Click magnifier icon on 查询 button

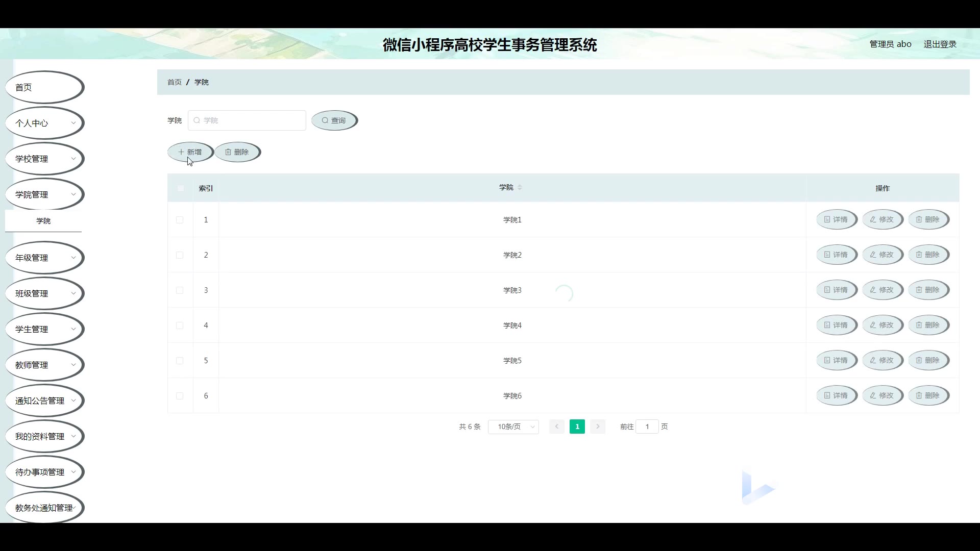click(x=325, y=120)
